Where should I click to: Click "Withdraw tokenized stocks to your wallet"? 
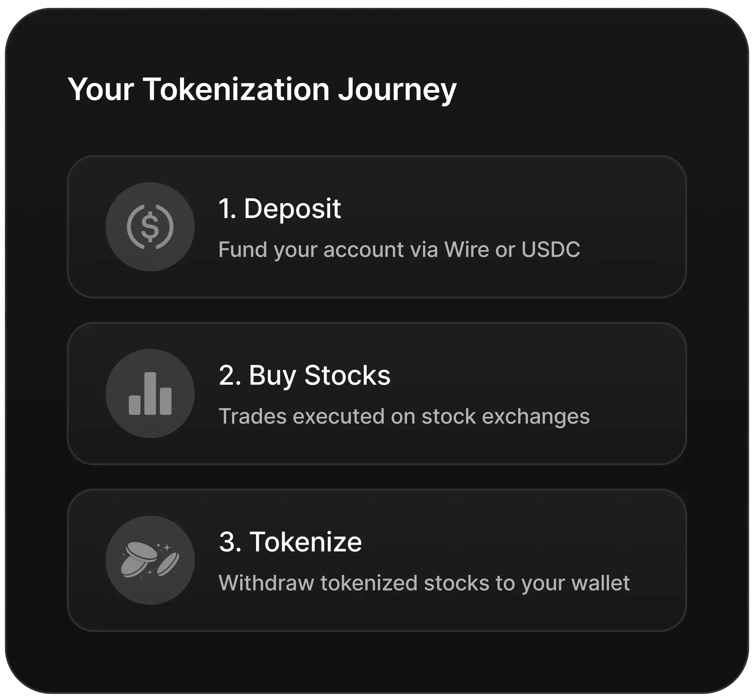pos(424,583)
